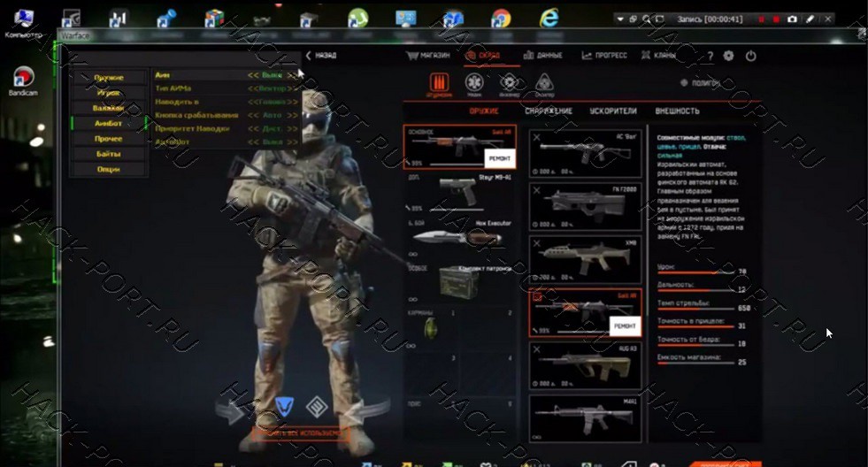Click the Темп стрельбы stat bar
Viewport: 868px width, 467px height.
(x=695, y=309)
